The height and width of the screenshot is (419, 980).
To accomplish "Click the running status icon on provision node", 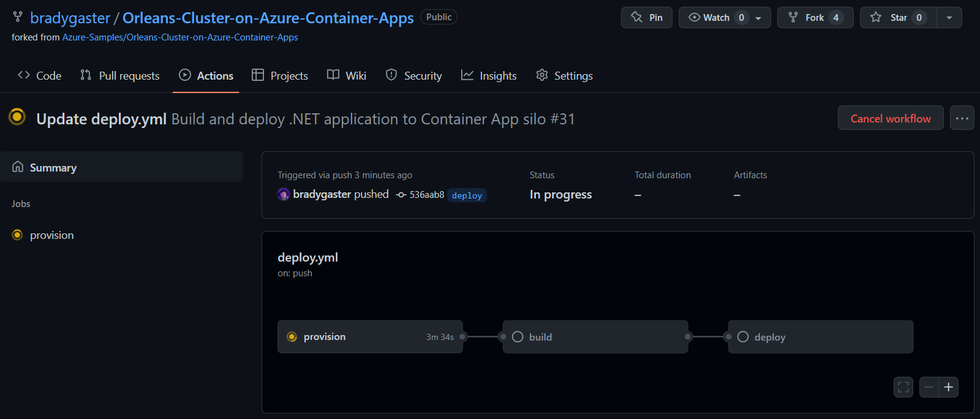I will click(292, 337).
